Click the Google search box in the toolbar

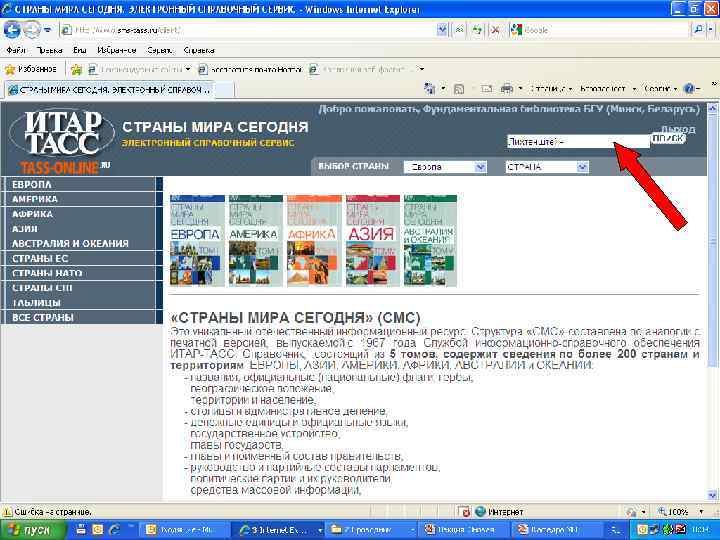point(599,30)
